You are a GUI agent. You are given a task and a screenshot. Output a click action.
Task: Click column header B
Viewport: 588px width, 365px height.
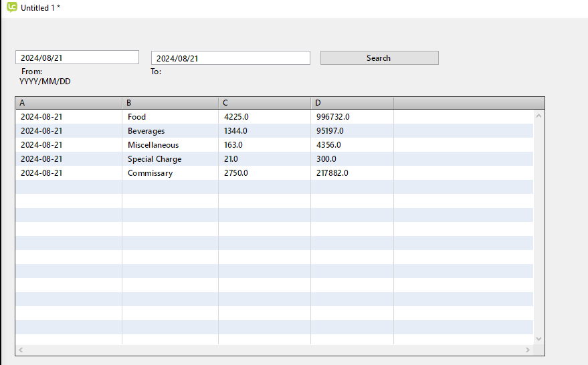pos(171,103)
